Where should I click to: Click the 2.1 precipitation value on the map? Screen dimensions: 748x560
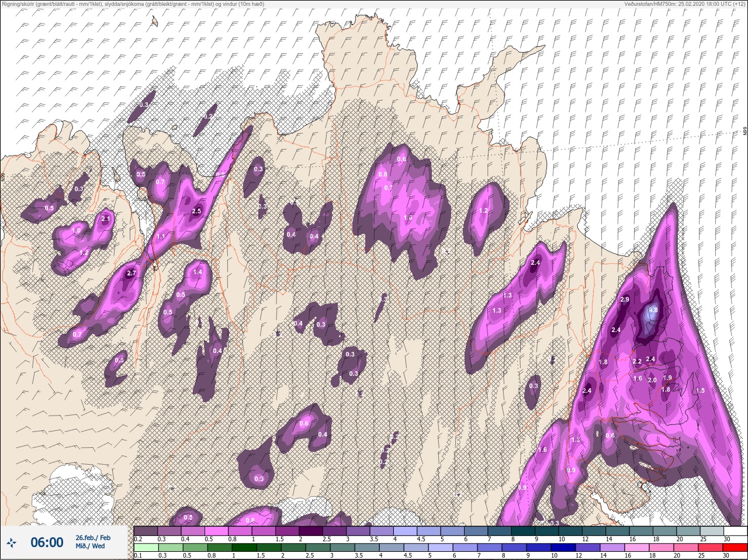106,219
